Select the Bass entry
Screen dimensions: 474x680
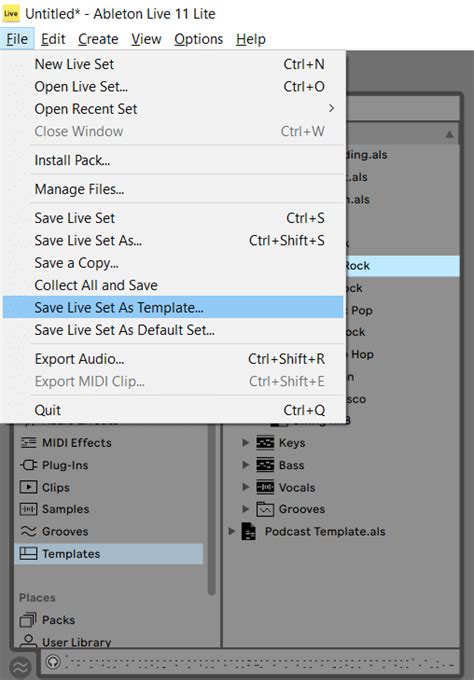tap(291, 465)
